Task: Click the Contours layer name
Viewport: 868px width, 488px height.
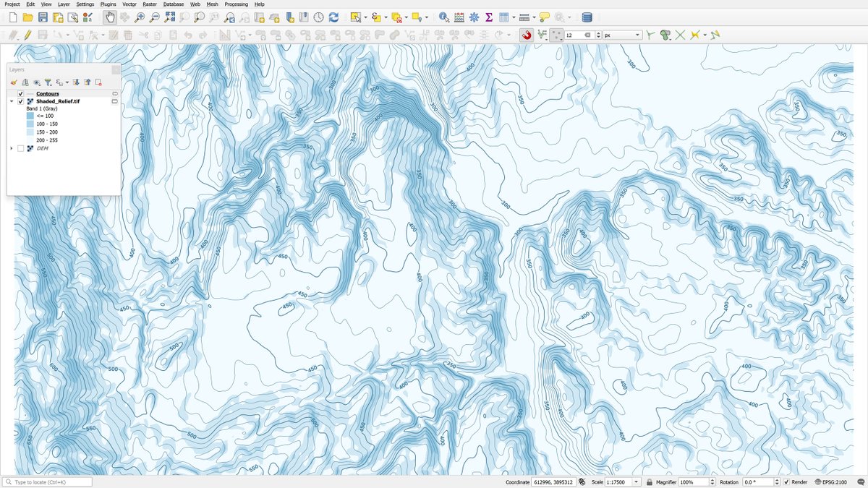Action: click(x=48, y=94)
